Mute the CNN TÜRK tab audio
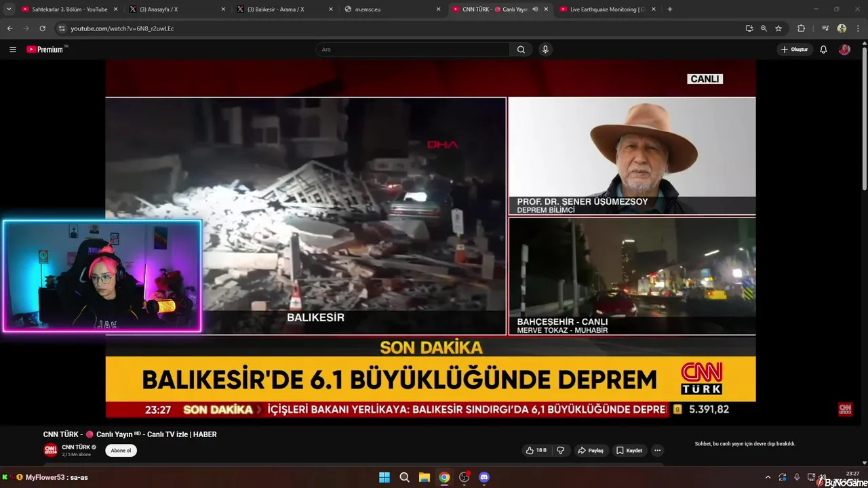The image size is (868, 488). click(x=535, y=9)
